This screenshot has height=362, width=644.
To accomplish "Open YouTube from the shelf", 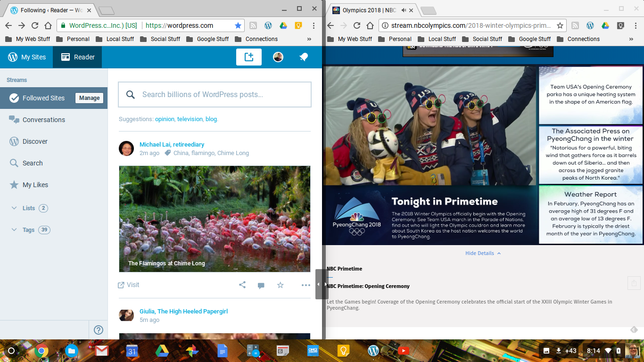I will click(404, 351).
